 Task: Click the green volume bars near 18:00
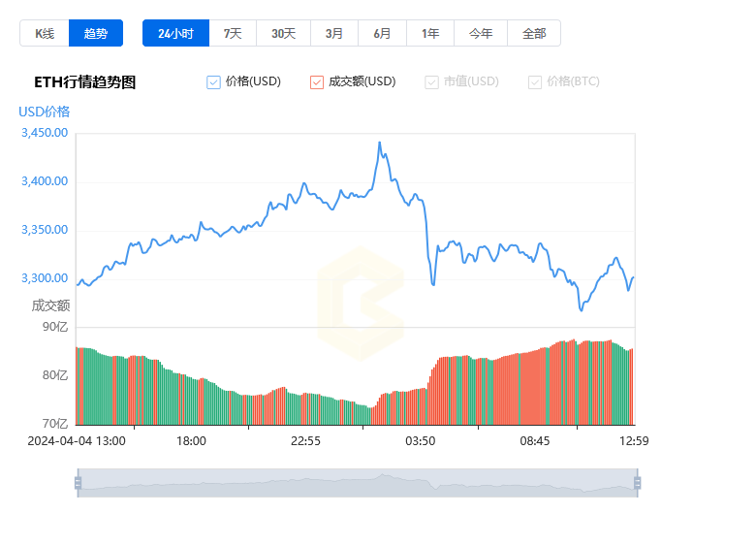[x=191, y=400]
